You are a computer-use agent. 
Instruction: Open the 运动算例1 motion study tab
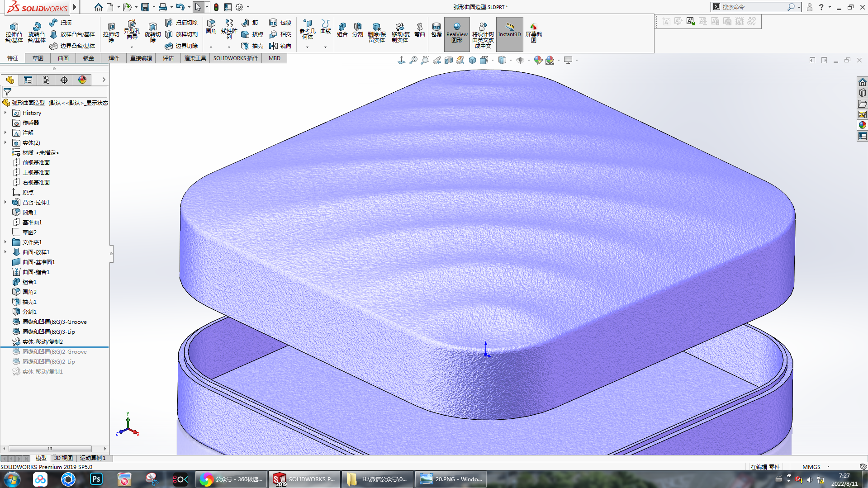93,458
